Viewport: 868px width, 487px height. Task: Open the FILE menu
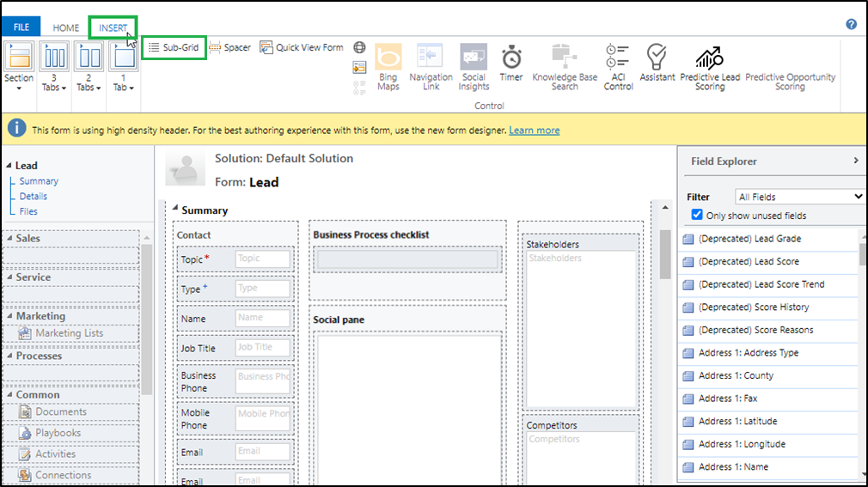click(x=21, y=27)
